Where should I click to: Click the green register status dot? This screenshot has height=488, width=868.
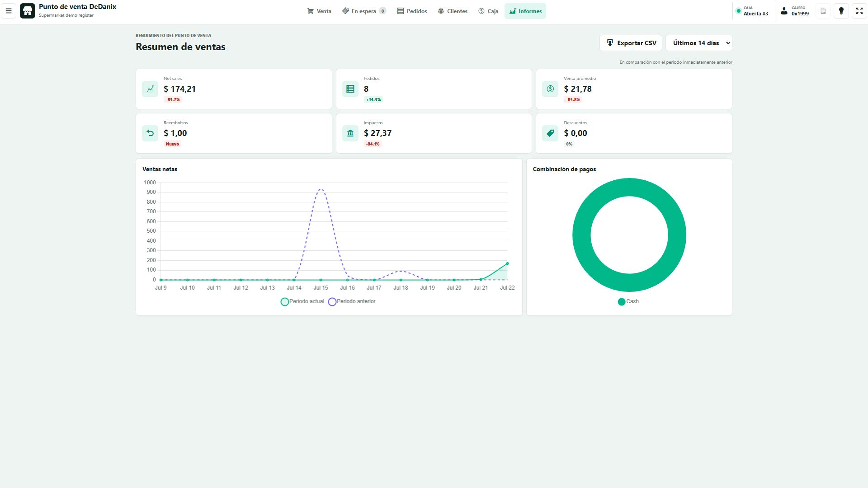tap(739, 11)
